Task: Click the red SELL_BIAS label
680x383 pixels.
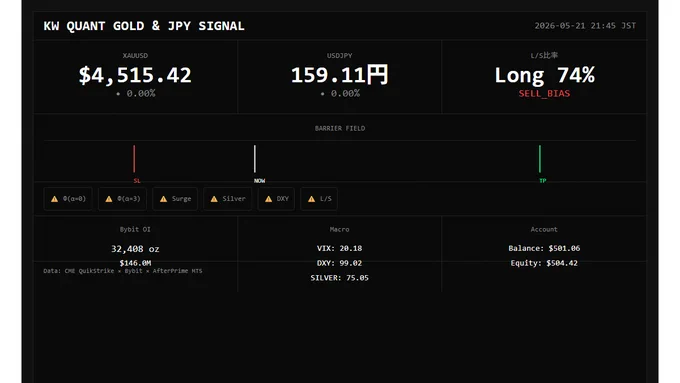Action: (x=544, y=93)
